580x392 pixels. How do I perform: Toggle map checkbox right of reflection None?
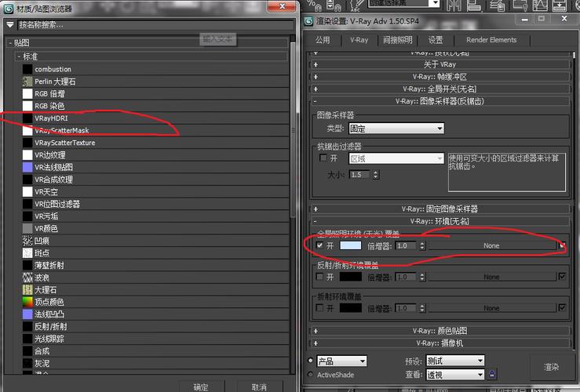click(562, 276)
